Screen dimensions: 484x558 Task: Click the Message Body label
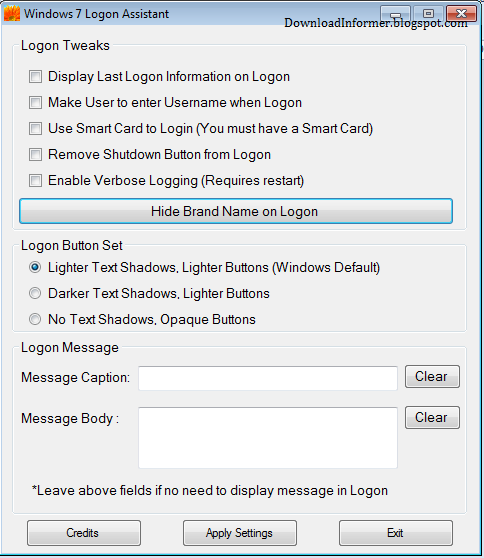pyautogui.click(x=70, y=418)
